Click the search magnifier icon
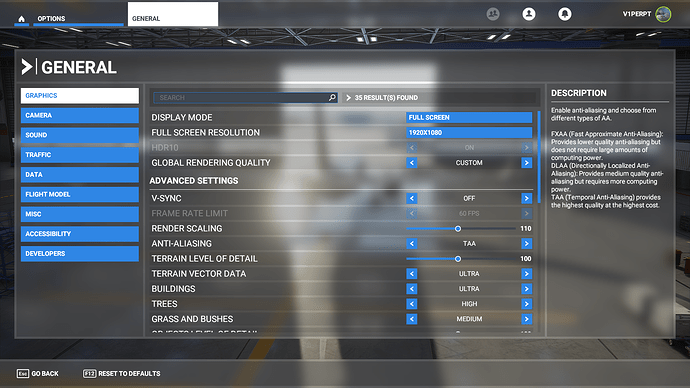Viewport: 690px width, 388px height. 332,97
